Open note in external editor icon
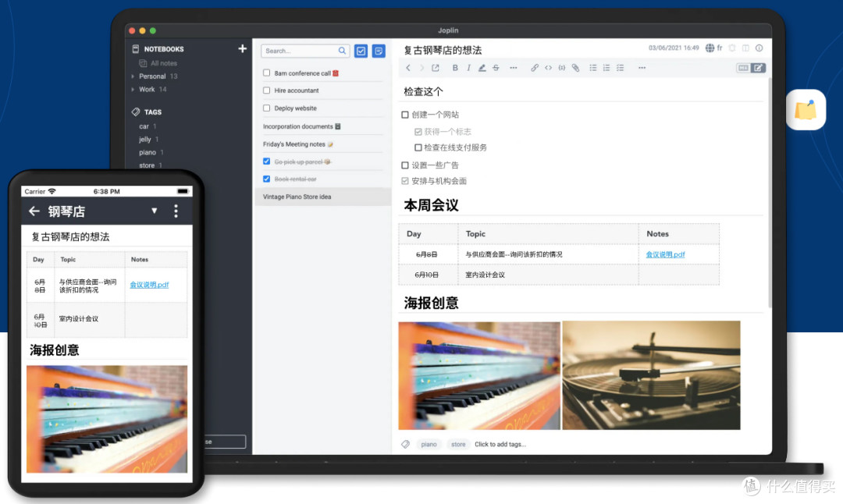Screen dimensions: 843x504 point(436,68)
